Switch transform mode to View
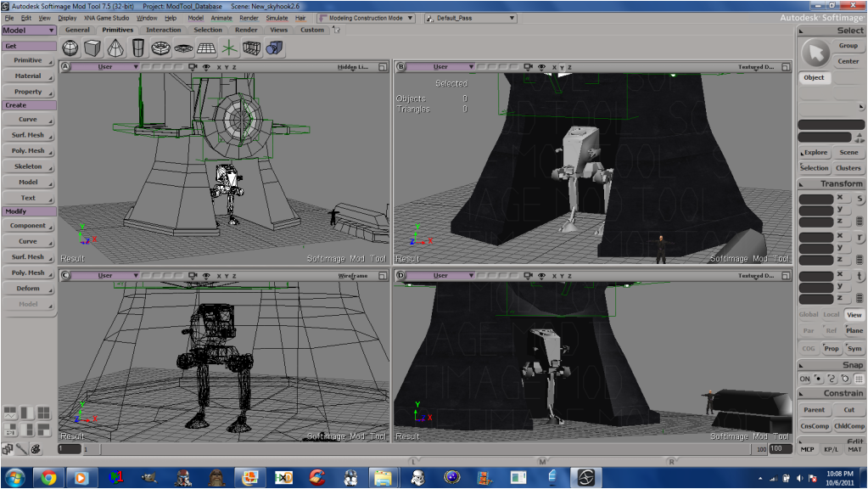 [854, 315]
